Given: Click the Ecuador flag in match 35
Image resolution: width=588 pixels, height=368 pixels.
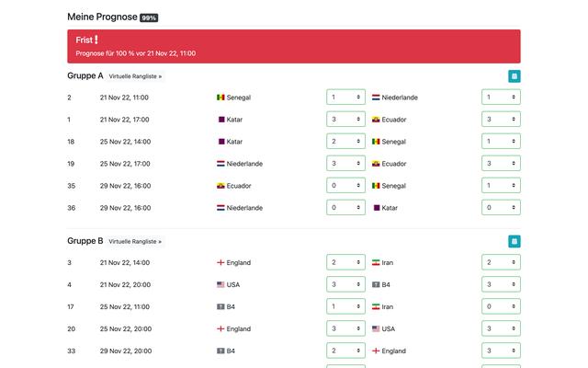Looking at the screenshot, I should coord(220,186).
